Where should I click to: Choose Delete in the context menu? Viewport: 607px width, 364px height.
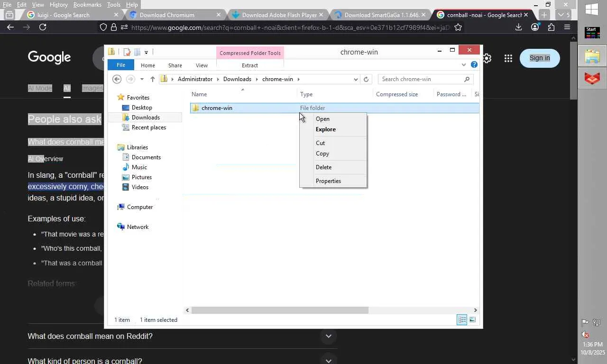click(333, 167)
